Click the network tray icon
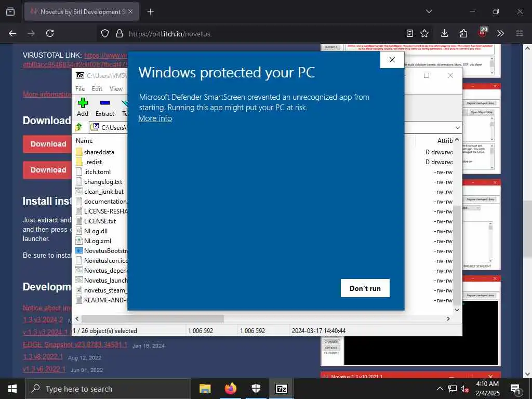This screenshot has width=532, height=399. point(453,389)
